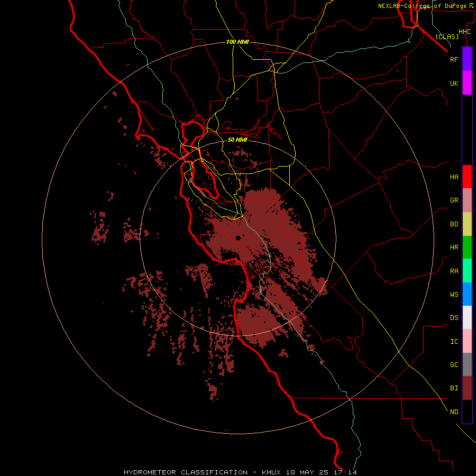Click the BD legend label
This screenshot has width=476, height=476.
click(x=454, y=224)
